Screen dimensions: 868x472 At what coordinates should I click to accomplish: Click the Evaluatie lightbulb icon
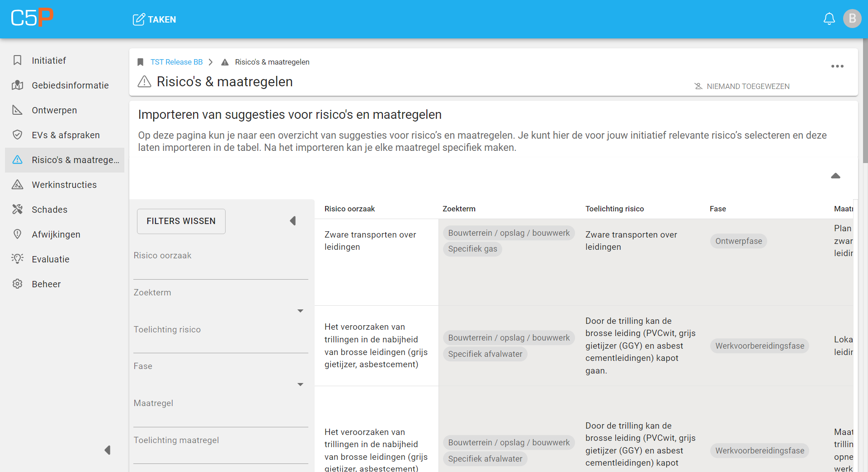18,259
